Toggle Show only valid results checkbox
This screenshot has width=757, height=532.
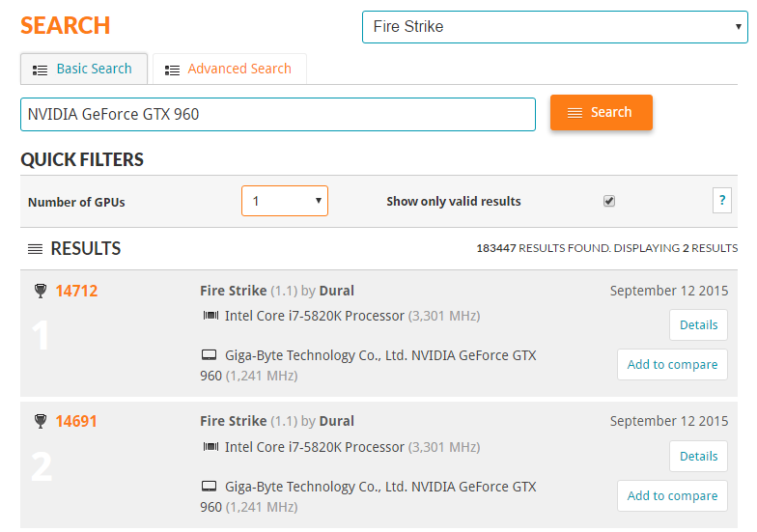tap(609, 201)
